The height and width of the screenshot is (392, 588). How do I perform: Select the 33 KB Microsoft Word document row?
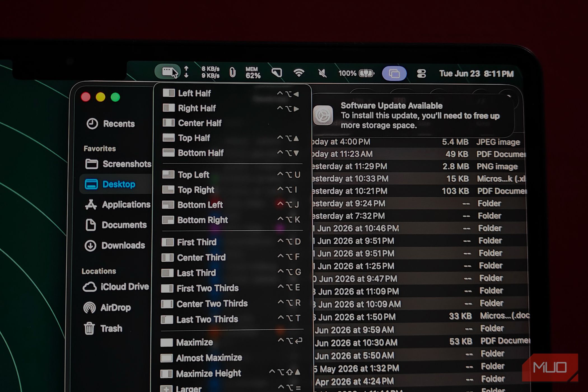[421, 317]
